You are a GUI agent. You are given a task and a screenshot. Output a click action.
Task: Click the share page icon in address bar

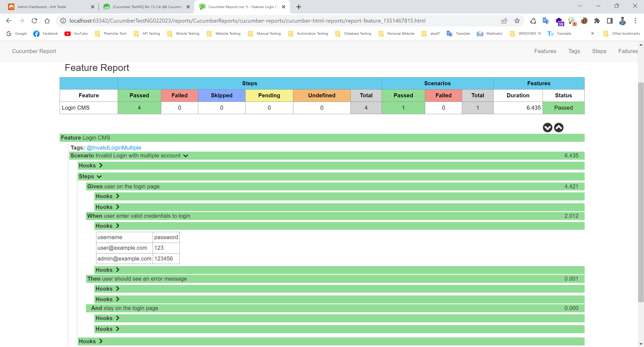coord(504,21)
